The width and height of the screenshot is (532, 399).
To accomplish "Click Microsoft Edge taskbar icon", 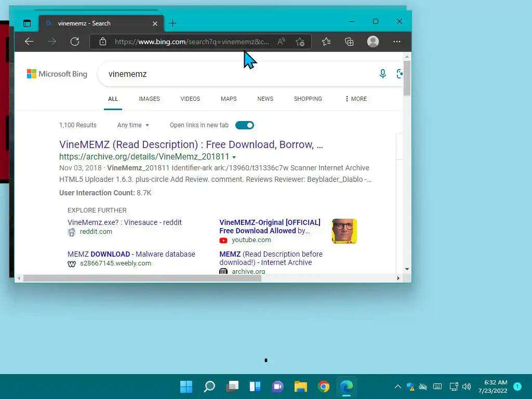I will tap(347, 387).
